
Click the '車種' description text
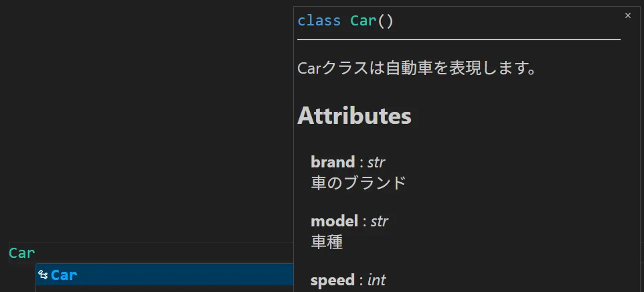click(x=327, y=242)
